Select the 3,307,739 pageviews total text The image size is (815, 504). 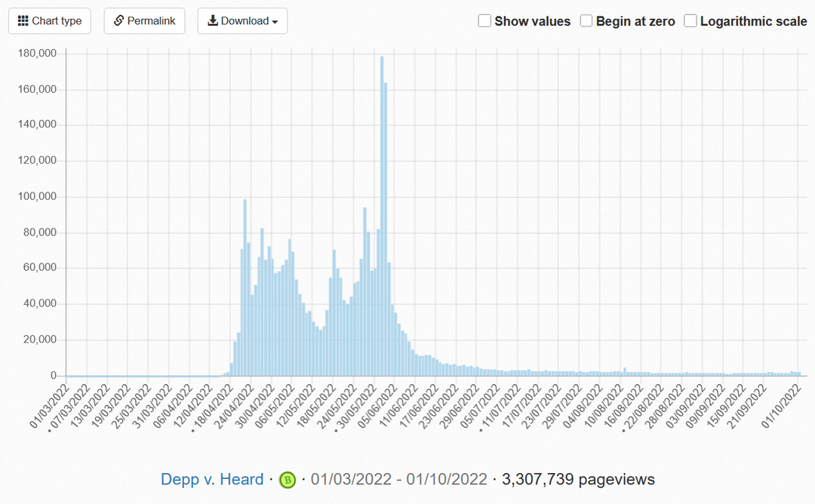coord(577,479)
